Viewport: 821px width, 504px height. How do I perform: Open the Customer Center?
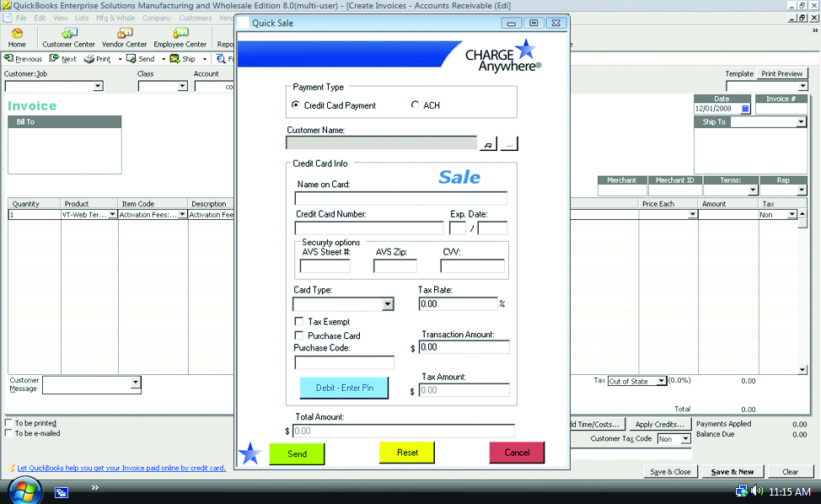tap(69, 37)
